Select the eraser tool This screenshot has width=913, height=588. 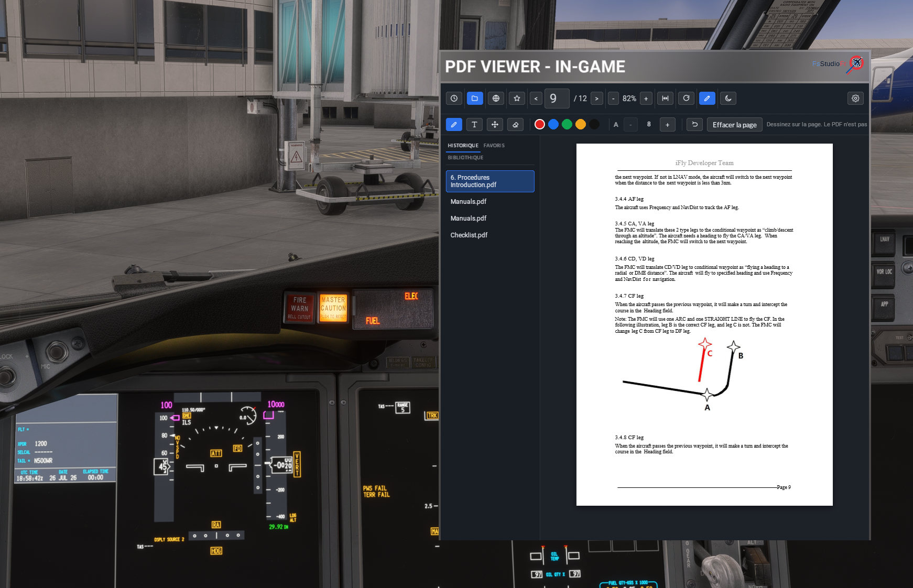(515, 125)
